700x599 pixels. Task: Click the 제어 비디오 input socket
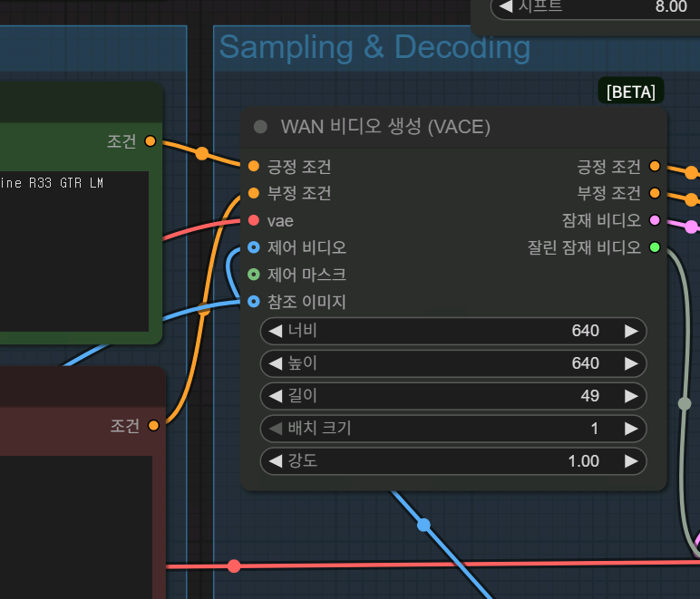[254, 247]
